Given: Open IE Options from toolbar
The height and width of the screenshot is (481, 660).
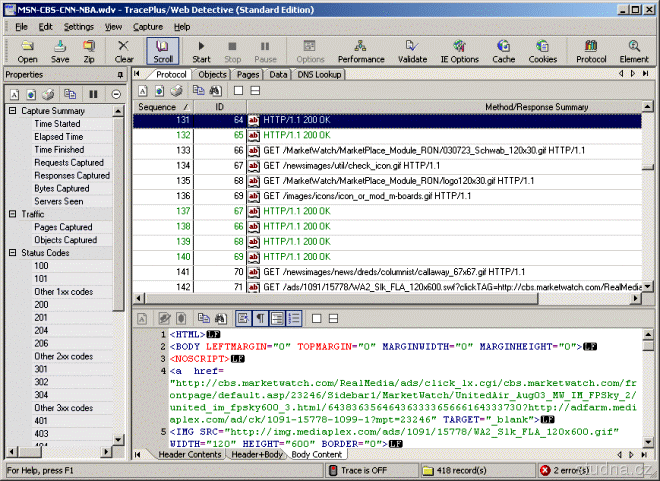Looking at the screenshot, I should tap(459, 51).
